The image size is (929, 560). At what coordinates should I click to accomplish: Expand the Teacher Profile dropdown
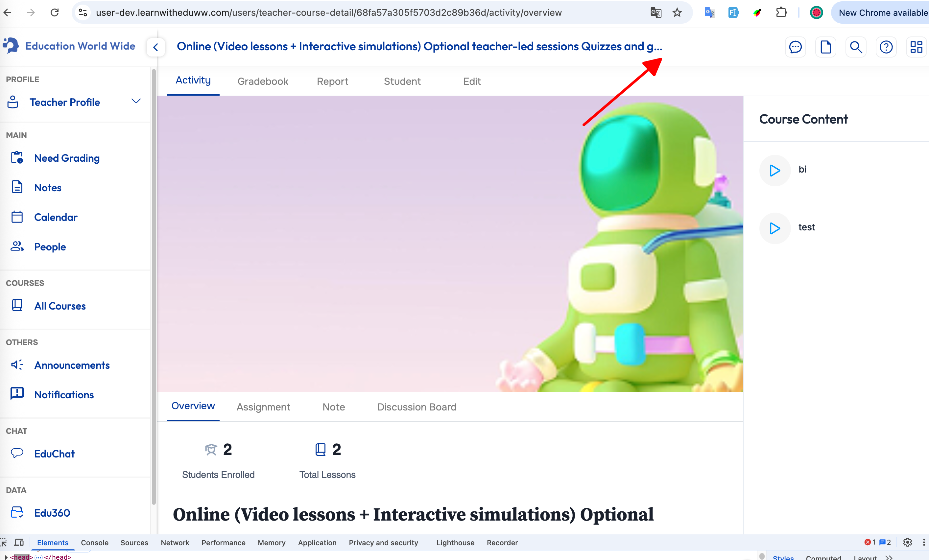click(x=136, y=101)
